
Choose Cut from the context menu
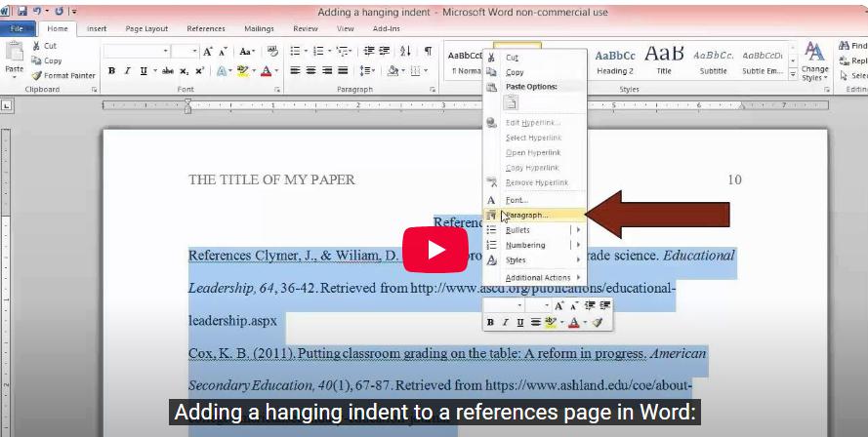click(535, 58)
